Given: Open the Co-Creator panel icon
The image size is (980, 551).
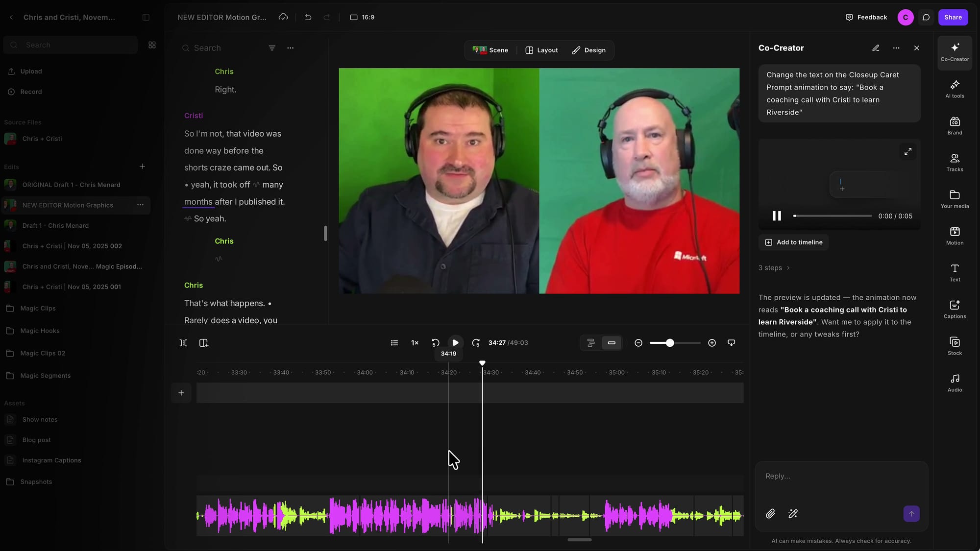Looking at the screenshot, I should [955, 52].
